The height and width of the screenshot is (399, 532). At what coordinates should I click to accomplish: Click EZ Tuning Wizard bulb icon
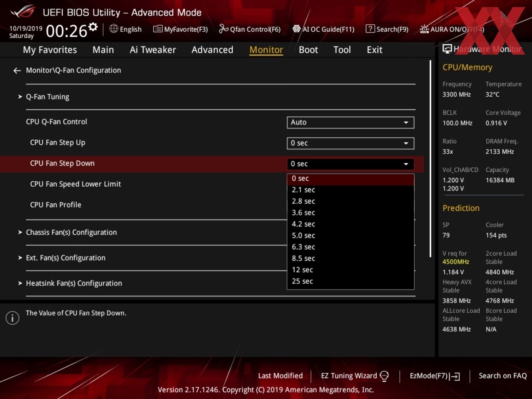coord(385,376)
